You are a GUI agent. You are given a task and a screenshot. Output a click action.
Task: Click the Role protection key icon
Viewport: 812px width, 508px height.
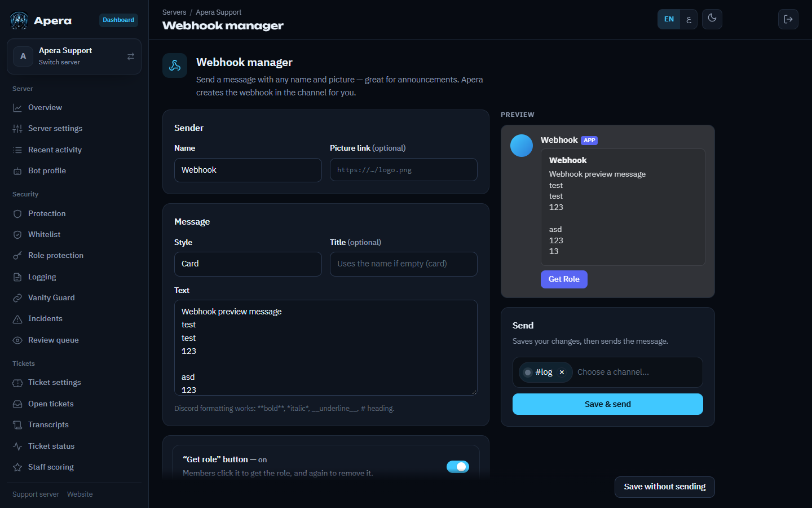click(x=17, y=256)
